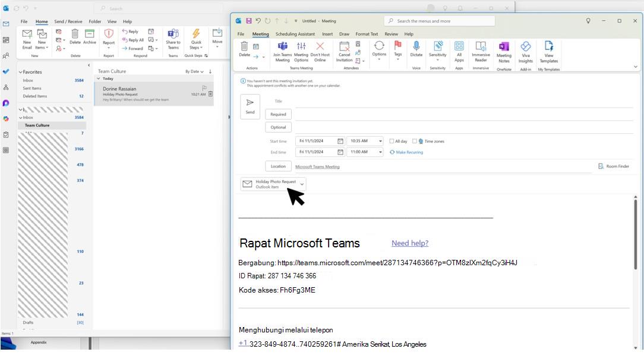
Task: Open Format Text tab
Action: [x=367, y=34]
